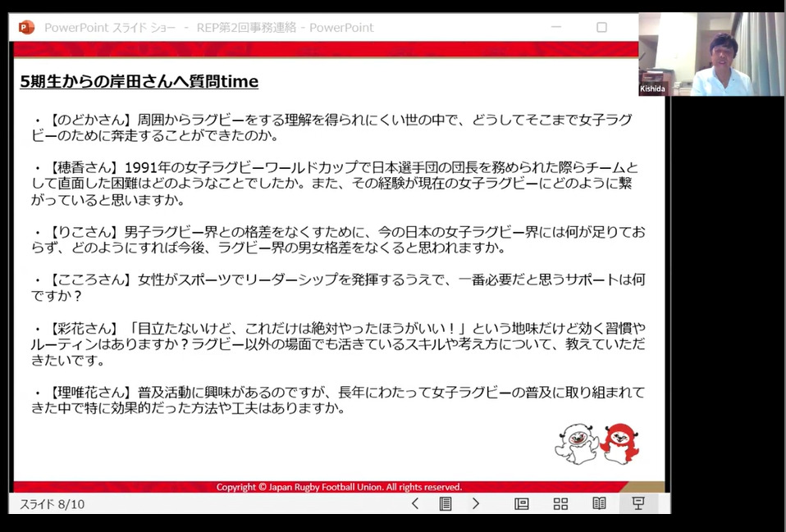Select the Slide Show view button
This screenshot has height=532, width=786.
click(638, 503)
